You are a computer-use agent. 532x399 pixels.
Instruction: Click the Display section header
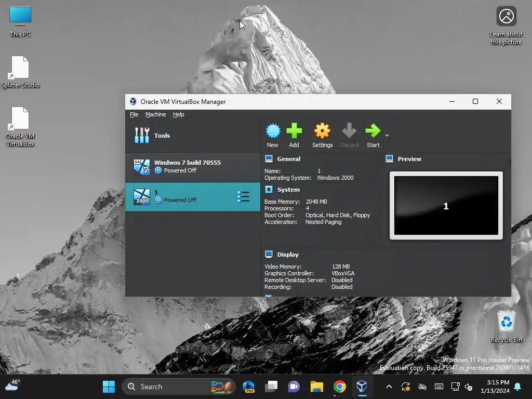288,255
